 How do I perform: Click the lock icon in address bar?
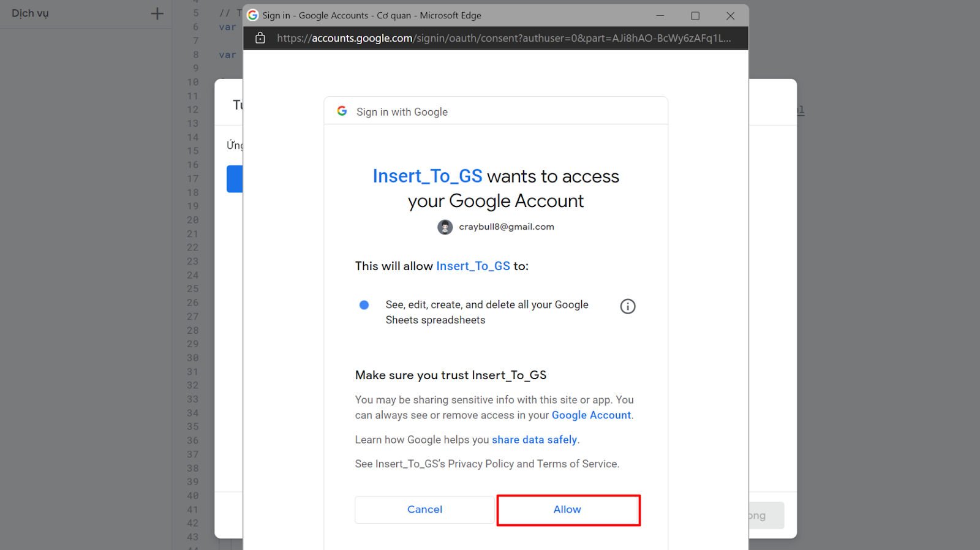(x=260, y=38)
